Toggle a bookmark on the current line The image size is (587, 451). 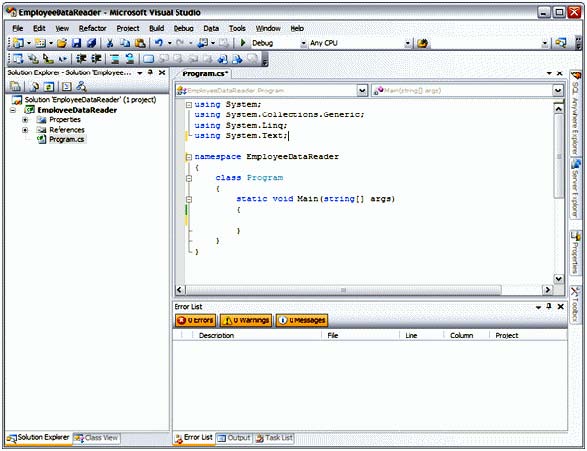[x=149, y=59]
